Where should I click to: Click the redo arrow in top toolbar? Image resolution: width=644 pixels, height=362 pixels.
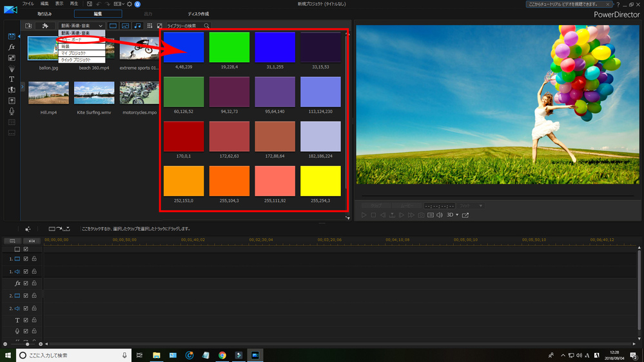coord(108,4)
